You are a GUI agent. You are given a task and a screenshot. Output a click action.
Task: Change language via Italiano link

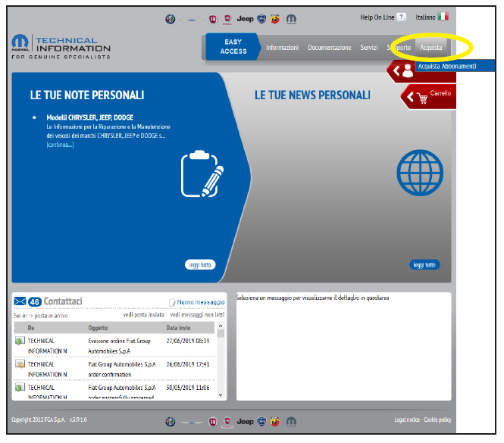[425, 17]
